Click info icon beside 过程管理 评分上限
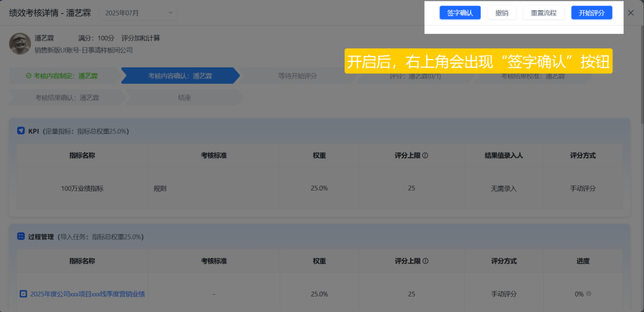The height and width of the screenshot is (312, 644). [x=425, y=261]
